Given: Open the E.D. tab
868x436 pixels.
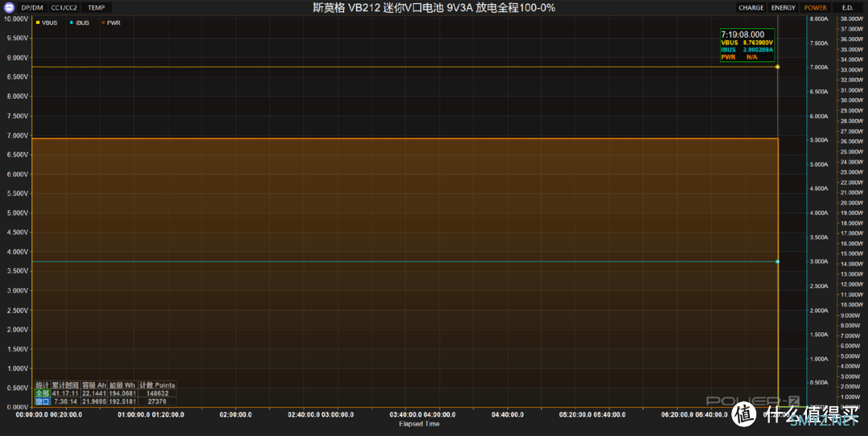Looking at the screenshot, I should [848, 8].
